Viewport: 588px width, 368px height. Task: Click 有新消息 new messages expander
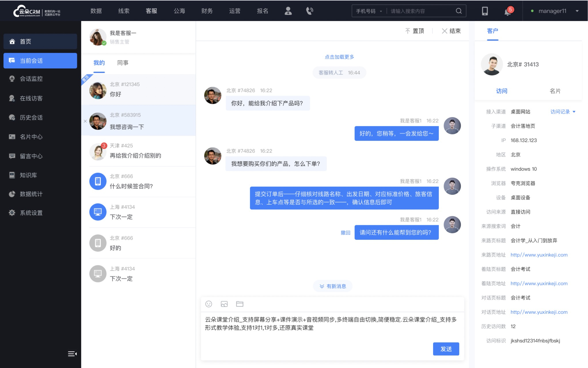(x=333, y=286)
